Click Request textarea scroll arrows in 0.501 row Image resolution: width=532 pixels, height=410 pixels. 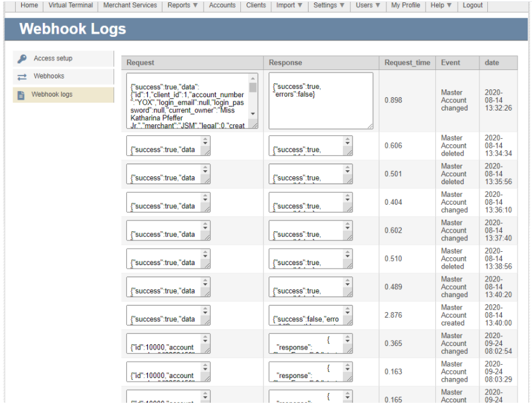[x=205, y=170]
